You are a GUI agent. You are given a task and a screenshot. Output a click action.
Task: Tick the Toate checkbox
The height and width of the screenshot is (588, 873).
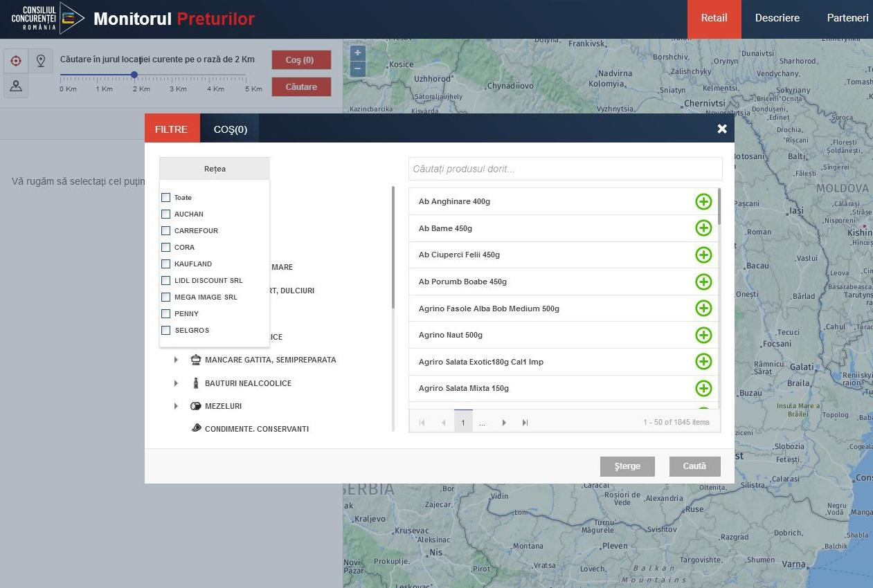(x=165, y=197)
